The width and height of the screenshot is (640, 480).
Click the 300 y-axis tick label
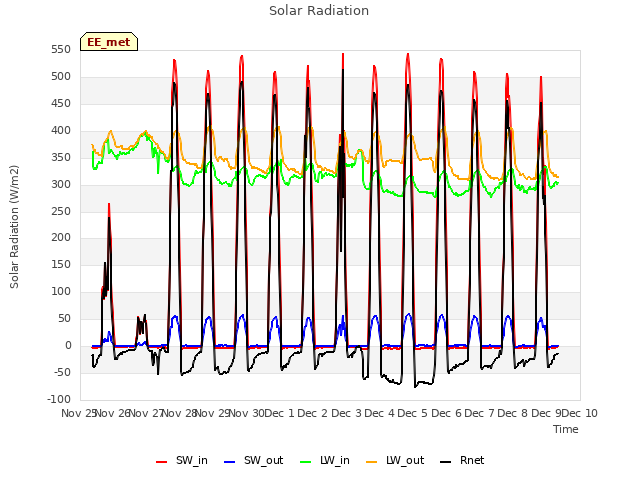[x=61, y=184]
